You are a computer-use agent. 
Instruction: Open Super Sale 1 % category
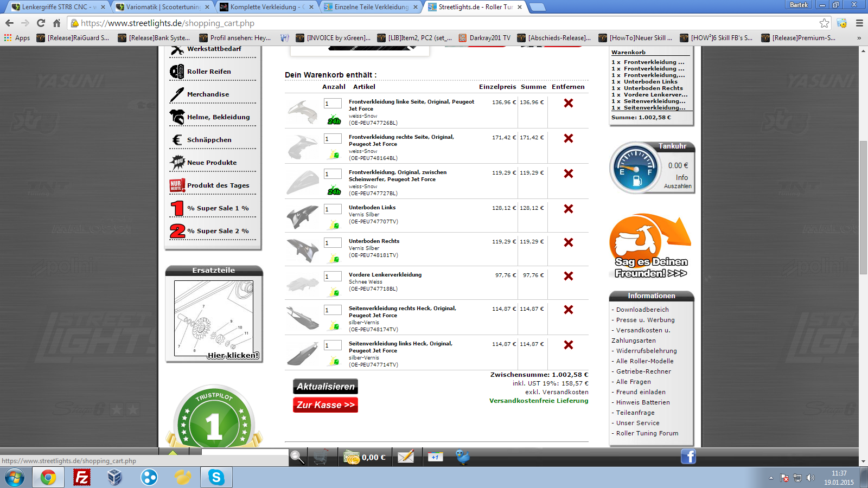click(x=218, y=208)
